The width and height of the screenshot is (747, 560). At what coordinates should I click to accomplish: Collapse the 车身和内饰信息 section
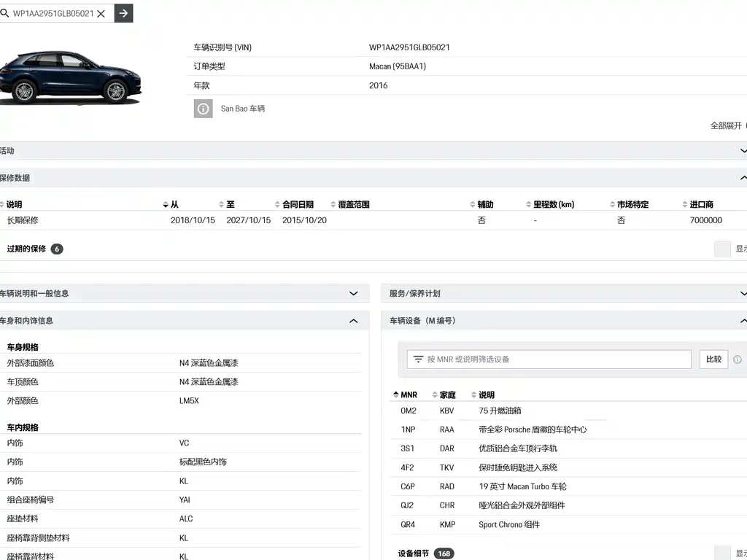[354, 321]
